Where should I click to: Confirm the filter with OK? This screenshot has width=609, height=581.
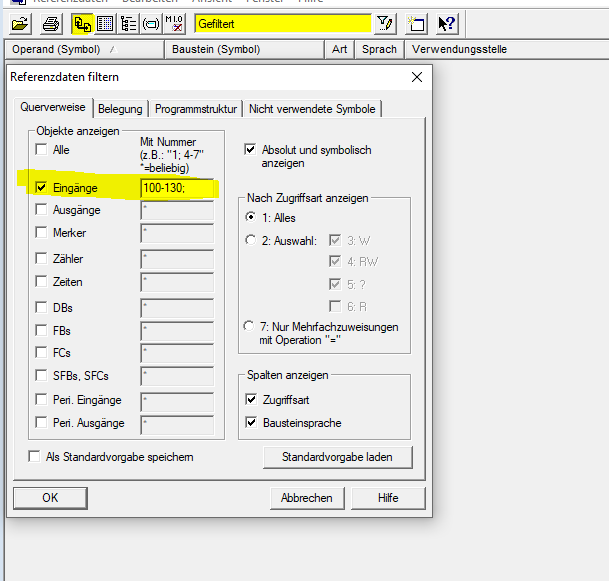click(50, 498)
